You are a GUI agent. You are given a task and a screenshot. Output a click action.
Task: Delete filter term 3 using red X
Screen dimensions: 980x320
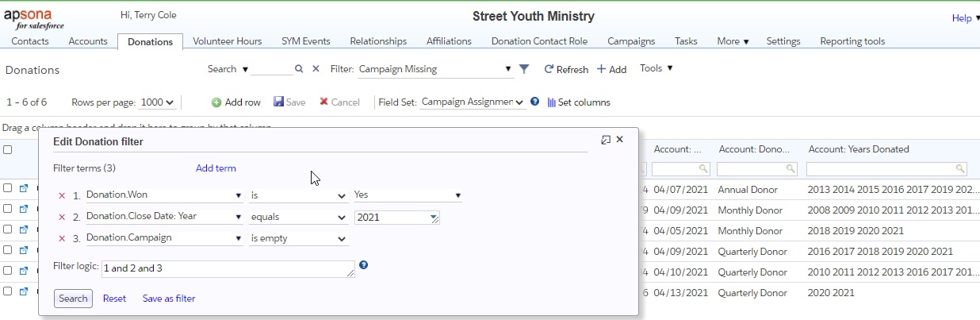coord(62,238)
